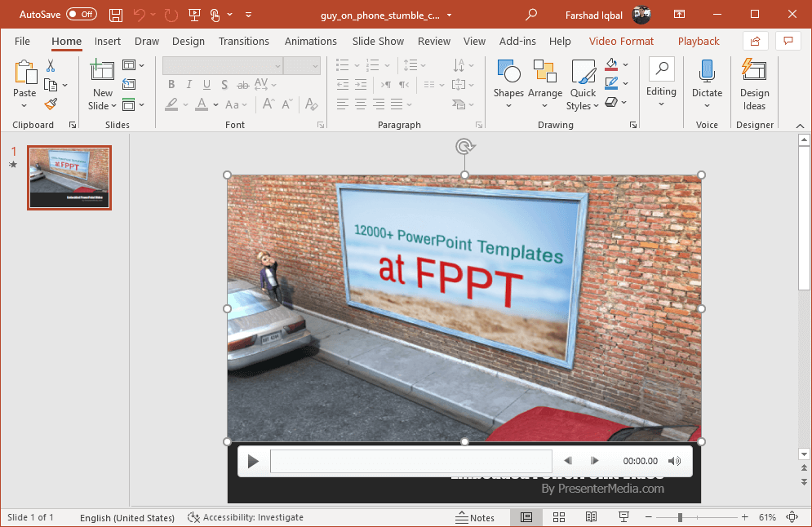
Task: Click Accessibility: Investigate in status bar
Action: pyautogui.click(x=246, y=517)
